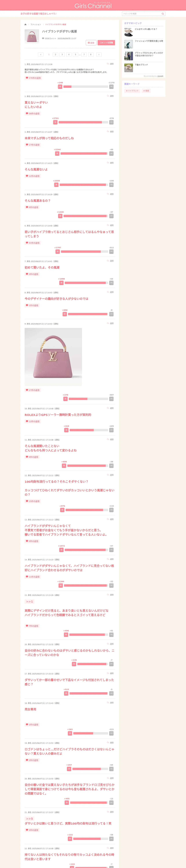The width and height of the screenshot is (186, 868).
Task: Click the コメントを投稿 button
Action: pos(106,43)
